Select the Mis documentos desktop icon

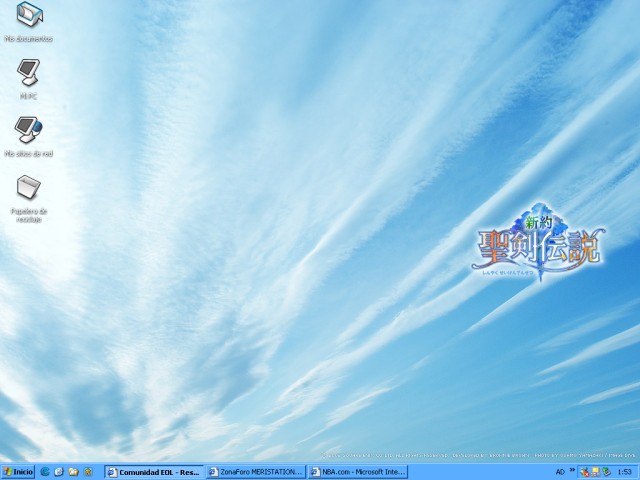tap(29, 21)
